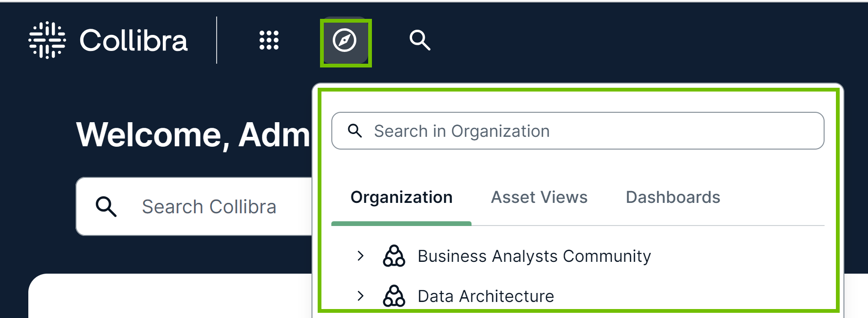Click the white content panel below the search
Screen dimensions: 868x318
pos(170,297)
